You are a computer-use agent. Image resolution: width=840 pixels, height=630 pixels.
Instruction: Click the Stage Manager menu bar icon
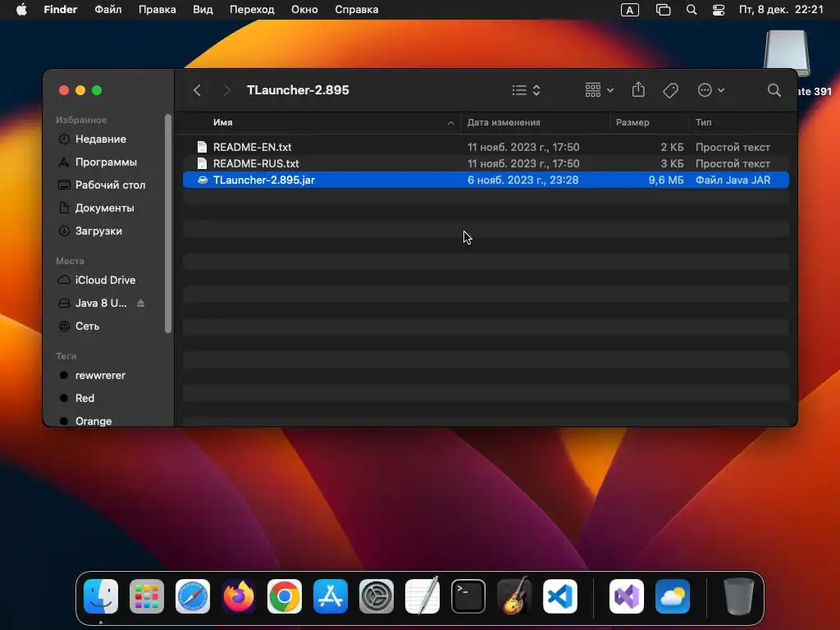point(663,10)
